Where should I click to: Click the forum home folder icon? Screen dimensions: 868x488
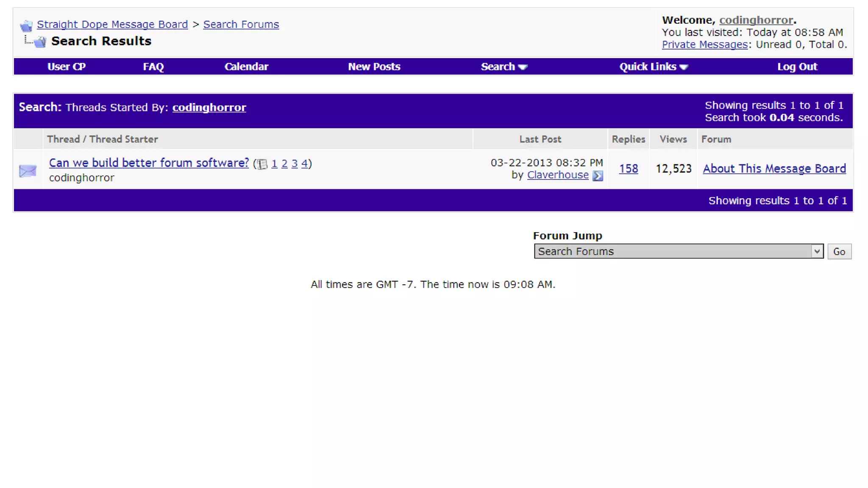coord(26,26)
